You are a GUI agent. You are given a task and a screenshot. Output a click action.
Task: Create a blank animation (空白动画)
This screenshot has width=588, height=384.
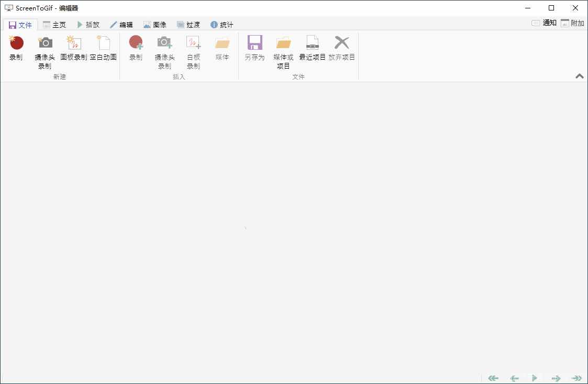click(x=103, y=48)
